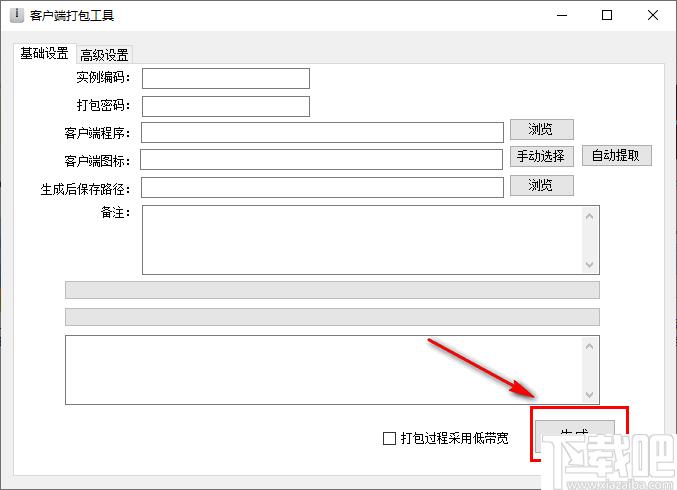
Task: Click the log box scroll up arrow
Action: tap(590, 345)
